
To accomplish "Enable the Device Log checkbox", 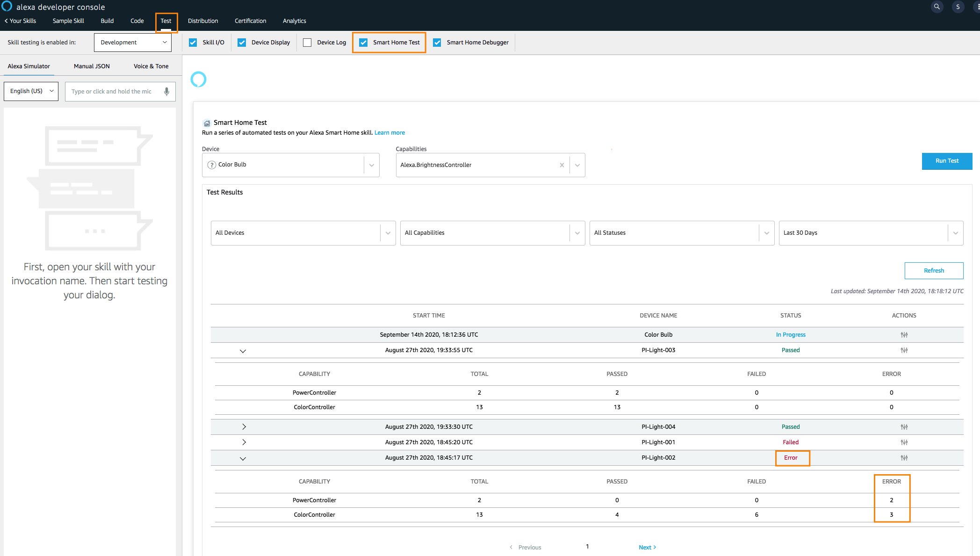I will (307, 43).
